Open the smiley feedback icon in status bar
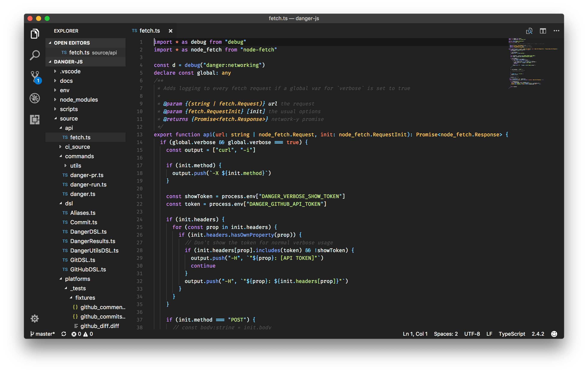588x373 pixels. coord(554,334)
